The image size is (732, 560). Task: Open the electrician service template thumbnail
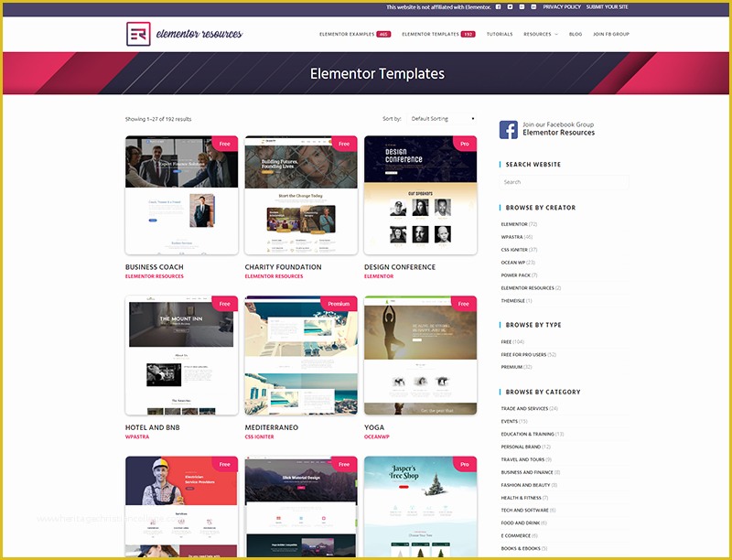[181, 506]
